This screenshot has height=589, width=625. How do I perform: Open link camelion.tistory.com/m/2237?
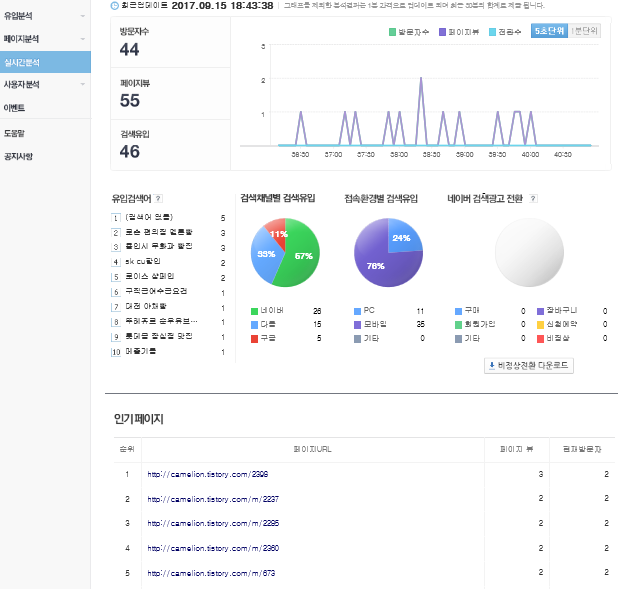point(213,499)
